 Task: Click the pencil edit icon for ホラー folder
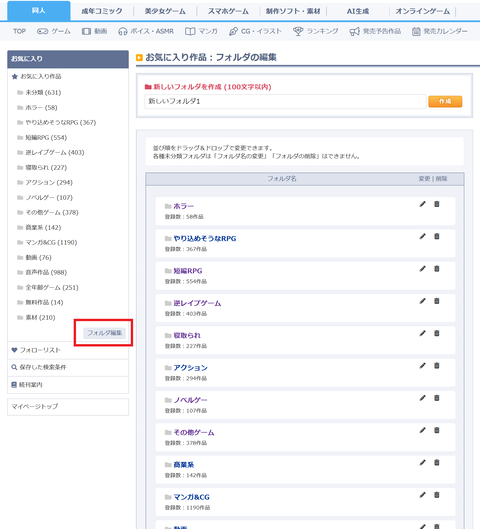(422, 204)
